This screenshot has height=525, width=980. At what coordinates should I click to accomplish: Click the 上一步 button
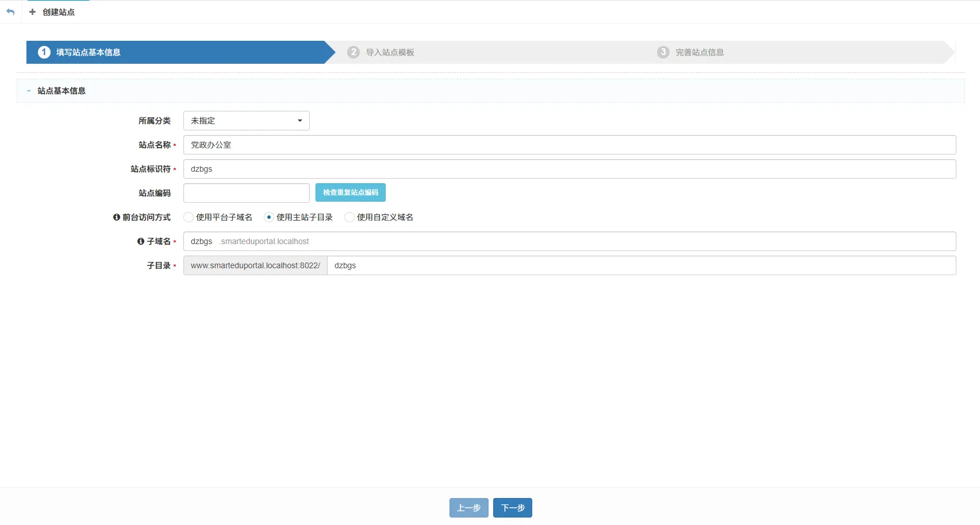[x=468, y=508]
